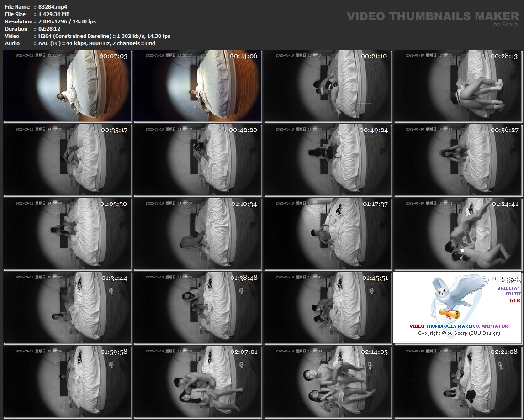Click the "by Scorp" credit text
This screenshot has height=420, width=524.
506,25
